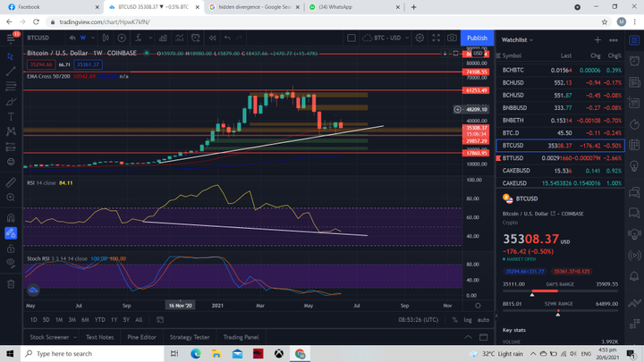This screenshot has width=644, height=362.
Task: Select the trend line drawing tool
Action: tap(11, 72)
